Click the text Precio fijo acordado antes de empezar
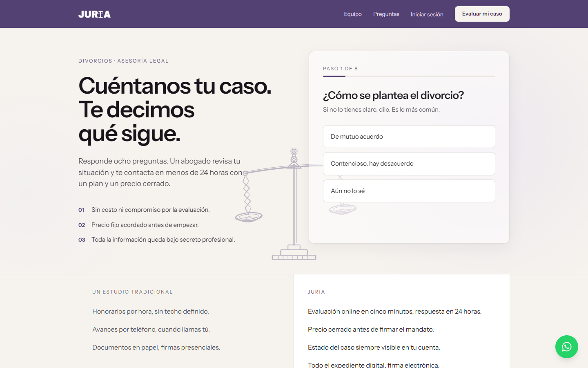 click(x=145, y=225)
